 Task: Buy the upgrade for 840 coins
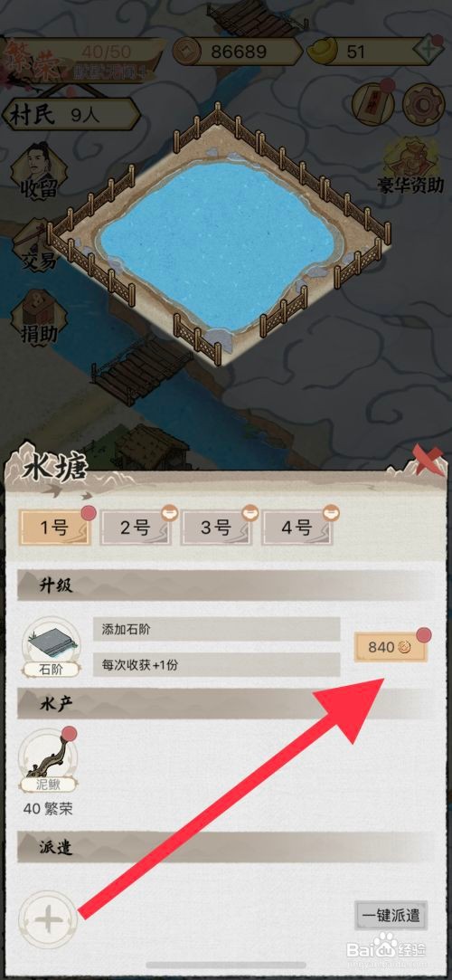click(391, 647)
